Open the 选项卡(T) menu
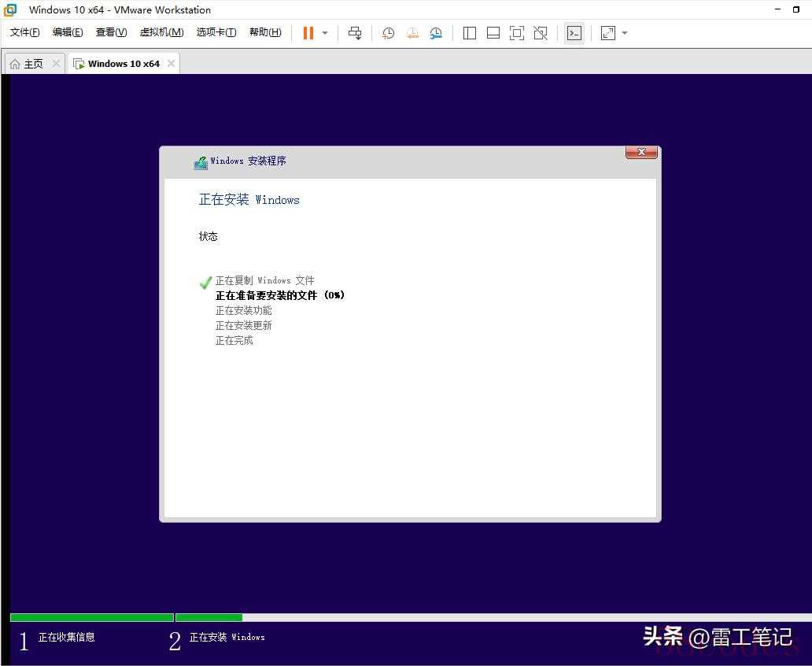This screenshot has width=812, height=666. (x=216, y=32)
